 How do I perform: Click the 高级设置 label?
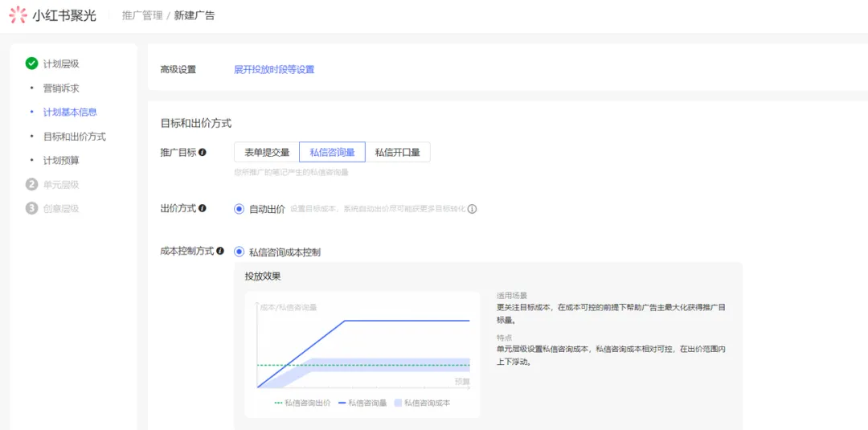(x=178, y=69)
